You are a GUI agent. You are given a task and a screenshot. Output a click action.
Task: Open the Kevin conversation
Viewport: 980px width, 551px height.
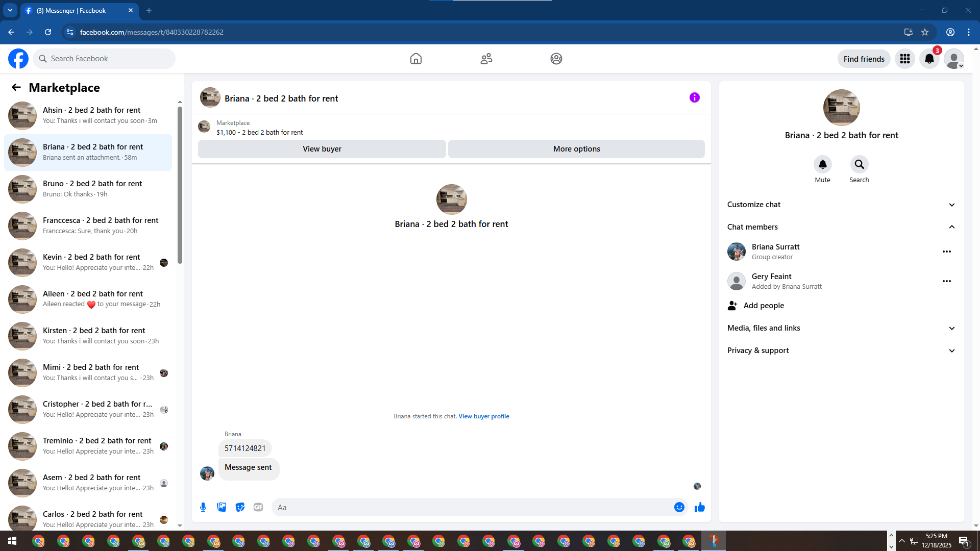(x=88, y=263)
